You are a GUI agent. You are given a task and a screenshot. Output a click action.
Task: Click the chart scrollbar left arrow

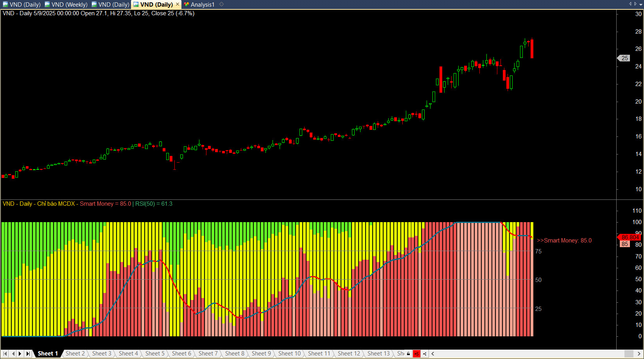point(433,354)
